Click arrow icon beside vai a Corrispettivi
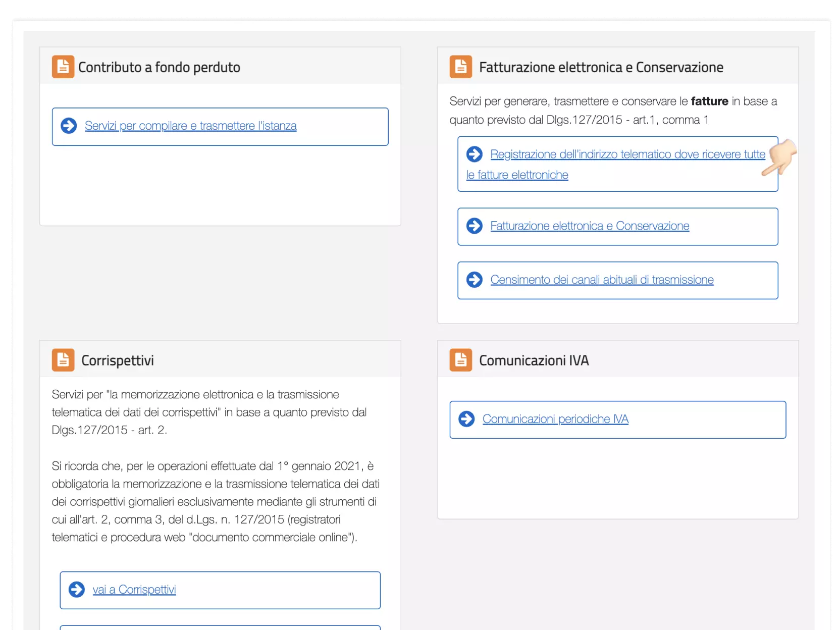Image resolution: width=840 pixels, height=630 pixels. point(77,589)
